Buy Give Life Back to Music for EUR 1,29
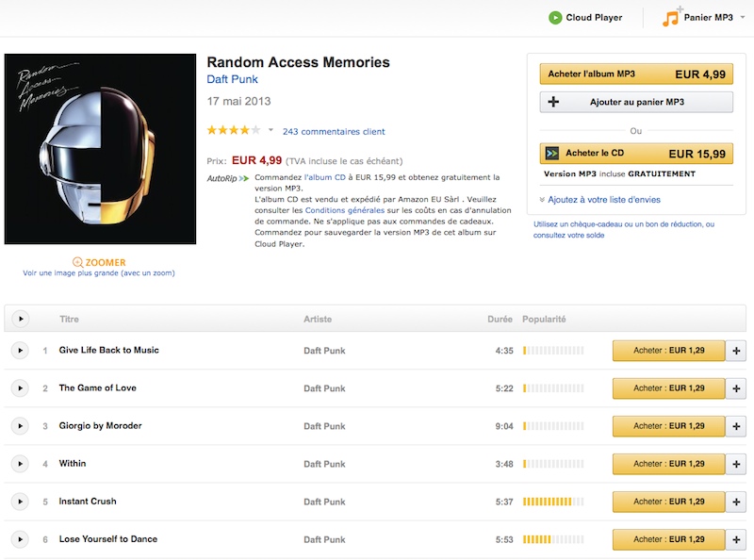The height and width of the screenshot is (560, 754). pyautogui.click(x=668, y=351)
